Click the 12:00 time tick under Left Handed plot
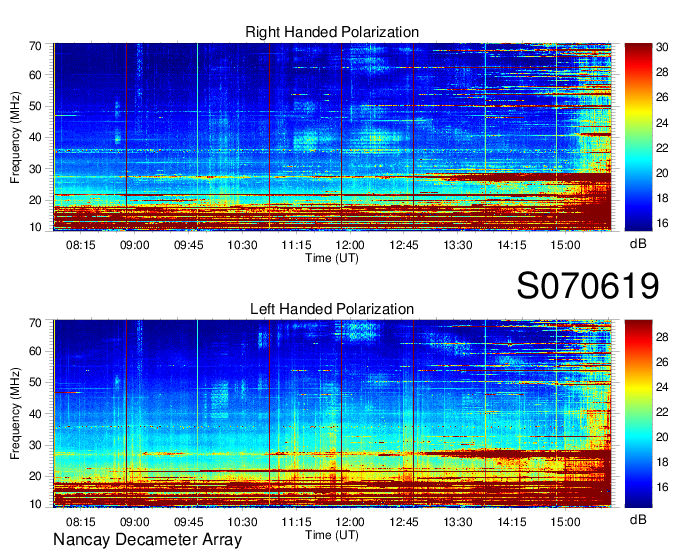Viewport: 680px width, 552px height. pos(350,522)
